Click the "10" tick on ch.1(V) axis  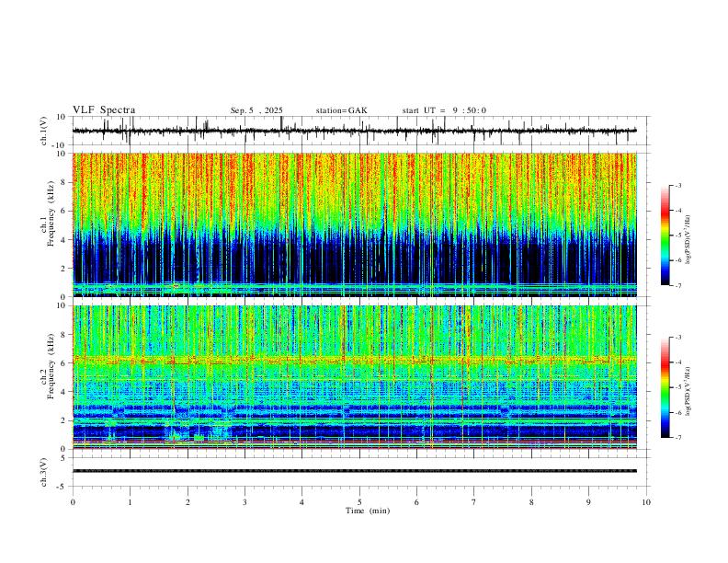point(62,117)
